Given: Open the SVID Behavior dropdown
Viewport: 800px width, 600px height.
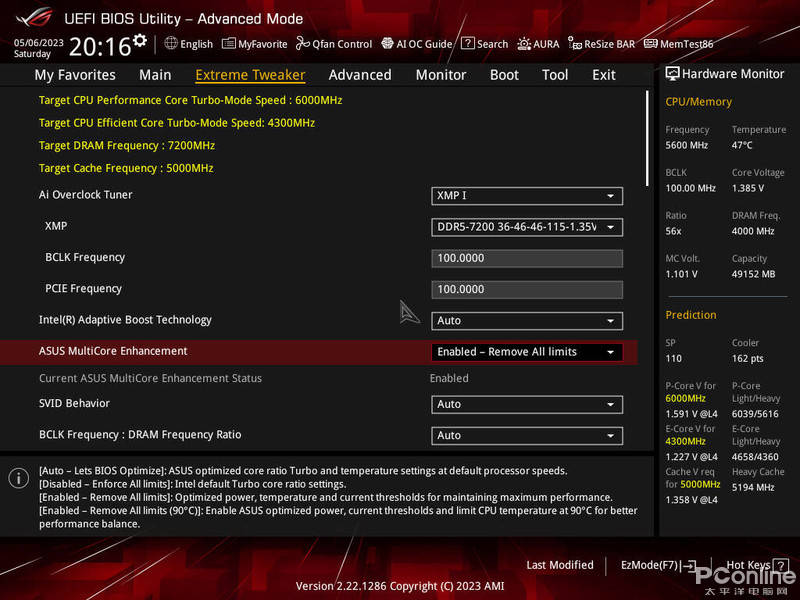Looking at the screenshot, I should 527,404.
